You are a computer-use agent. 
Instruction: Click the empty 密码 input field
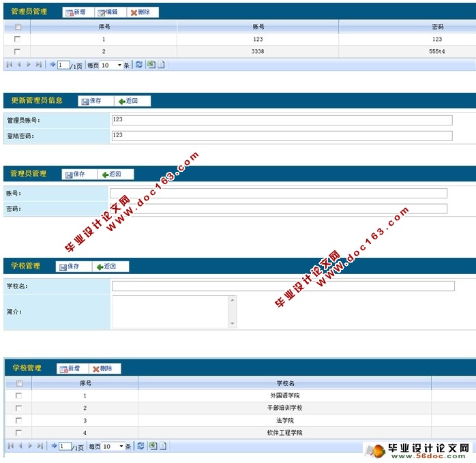(278, 209)
